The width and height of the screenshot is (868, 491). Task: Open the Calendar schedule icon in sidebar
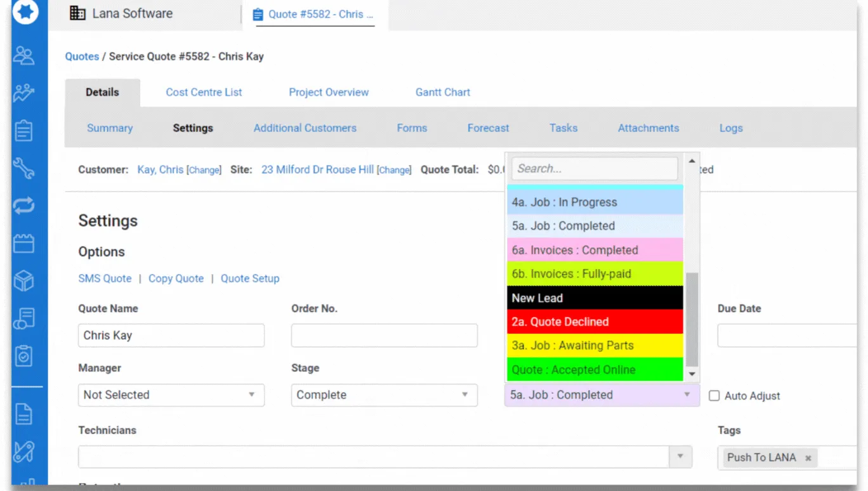pos(24,243)
